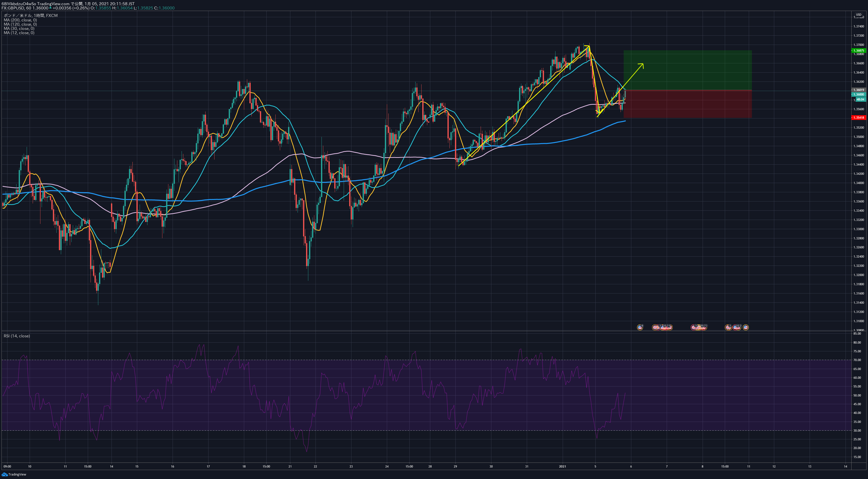Open the UK flag event icon near January 6
Viewport: 868px width, 479px height.
point(655,327)
